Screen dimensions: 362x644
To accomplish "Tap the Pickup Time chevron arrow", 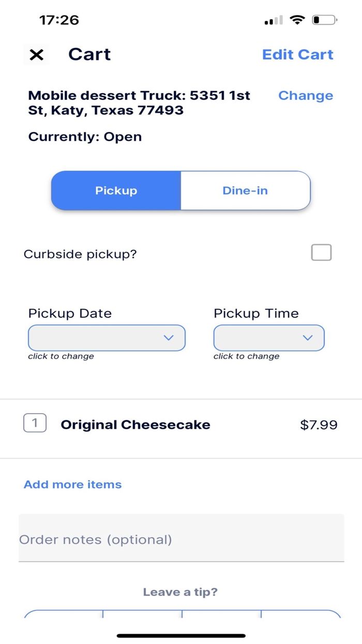I will click(308, 338).
